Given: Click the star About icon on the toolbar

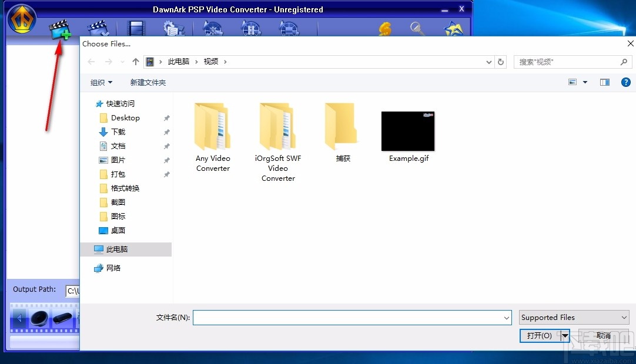Looking at the screenshot, I should [x=453, y=28].
